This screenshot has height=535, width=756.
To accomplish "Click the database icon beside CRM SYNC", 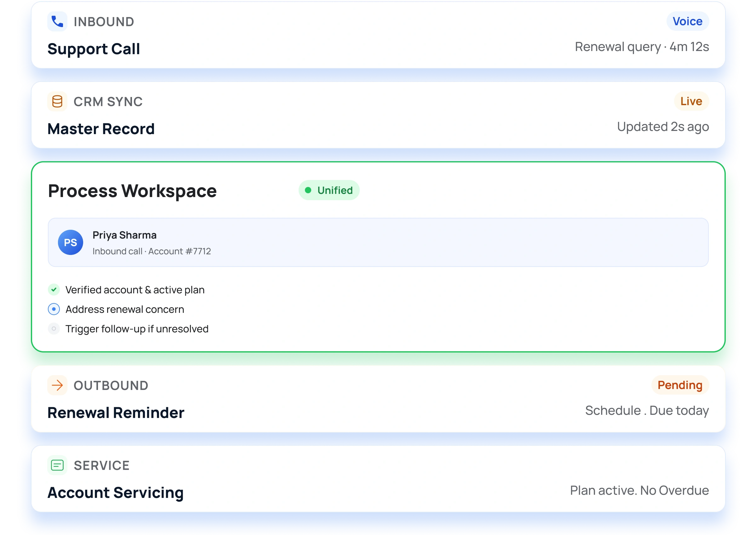I will click(x=57, y=101).
